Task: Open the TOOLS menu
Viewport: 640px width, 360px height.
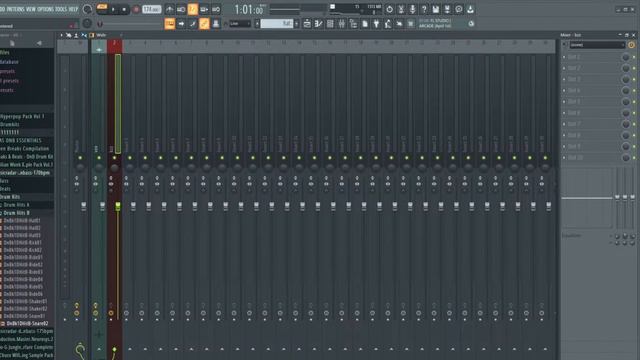Action: coord(61,9)
